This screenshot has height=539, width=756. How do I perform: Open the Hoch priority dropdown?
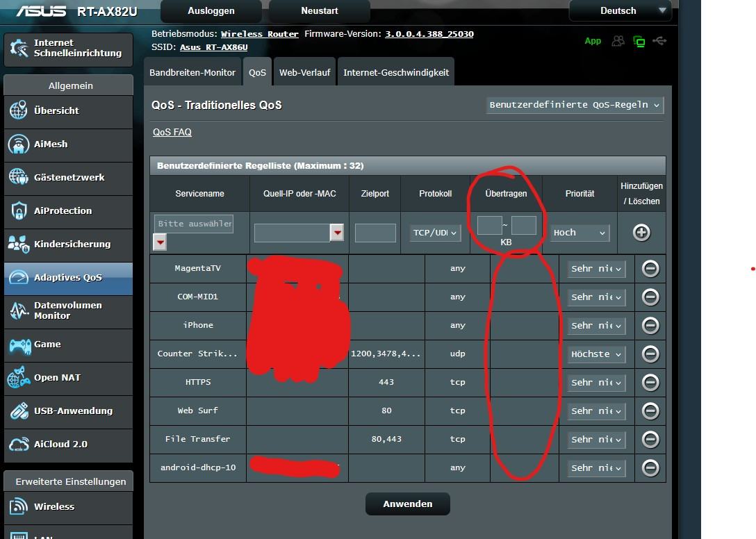(580, 233)
